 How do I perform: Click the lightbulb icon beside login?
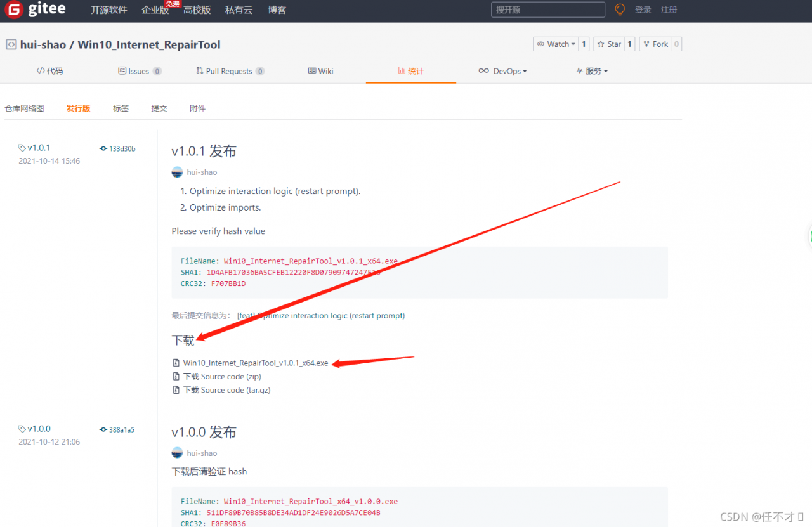click(620, 10)
